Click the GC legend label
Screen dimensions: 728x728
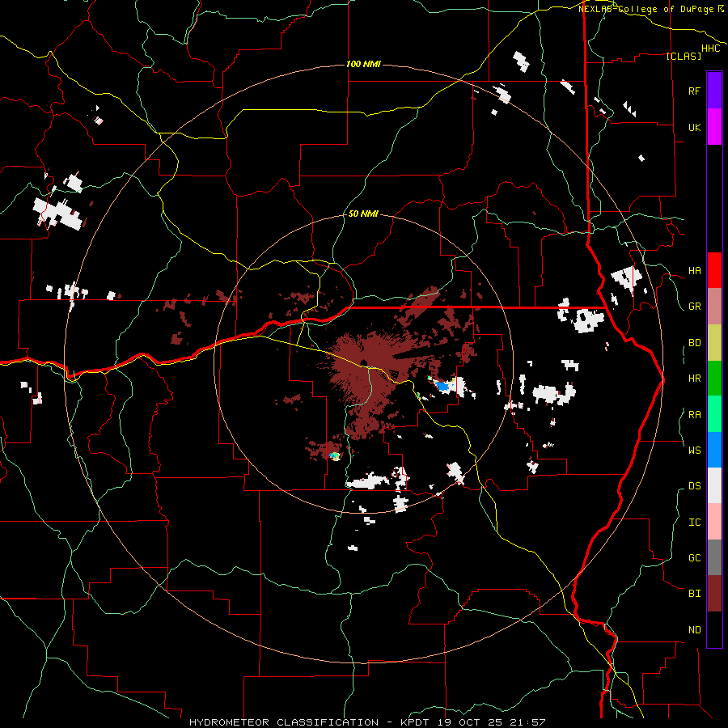694,558
